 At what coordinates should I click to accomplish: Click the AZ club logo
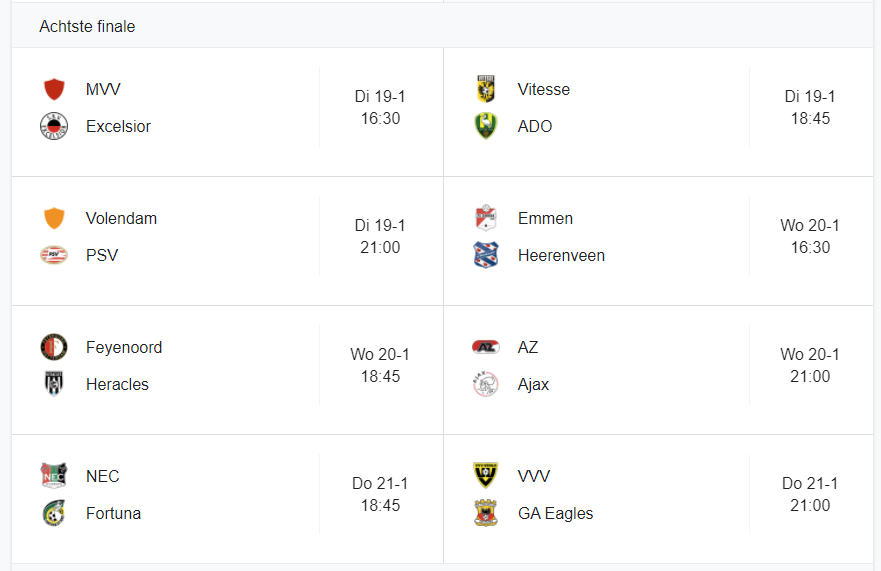(485, 347)
